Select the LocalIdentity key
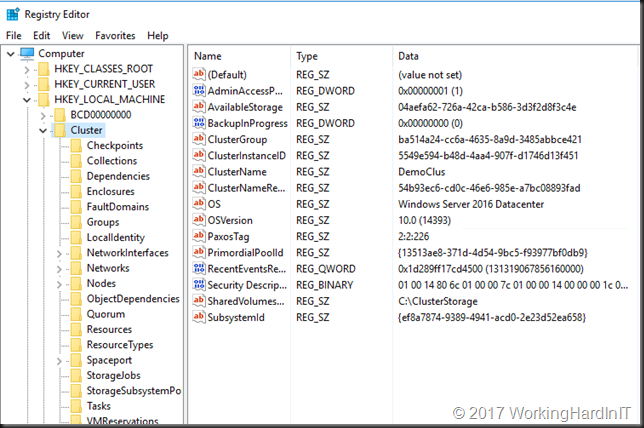 coord(116,237)
